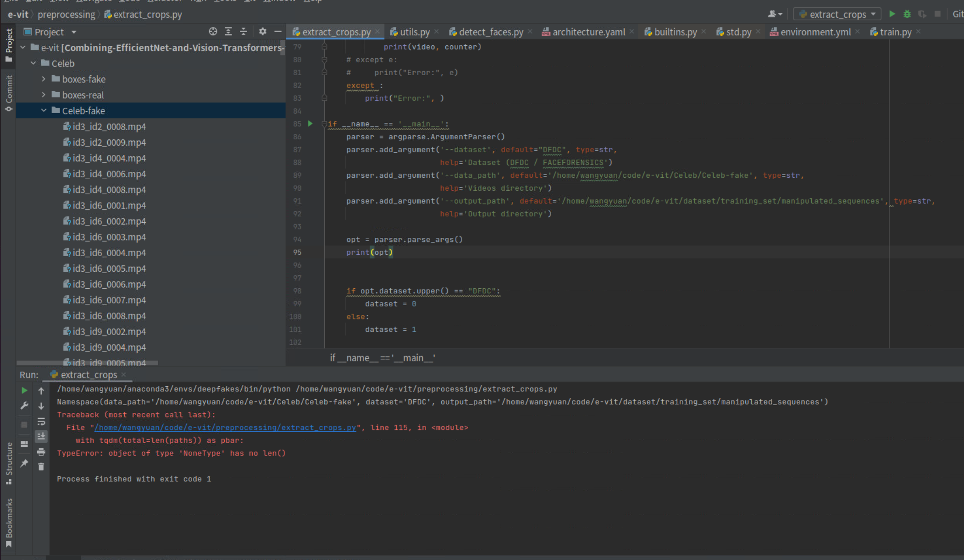
Task: Toggle the Bookmarks tool window
Action: pos(8,523)
